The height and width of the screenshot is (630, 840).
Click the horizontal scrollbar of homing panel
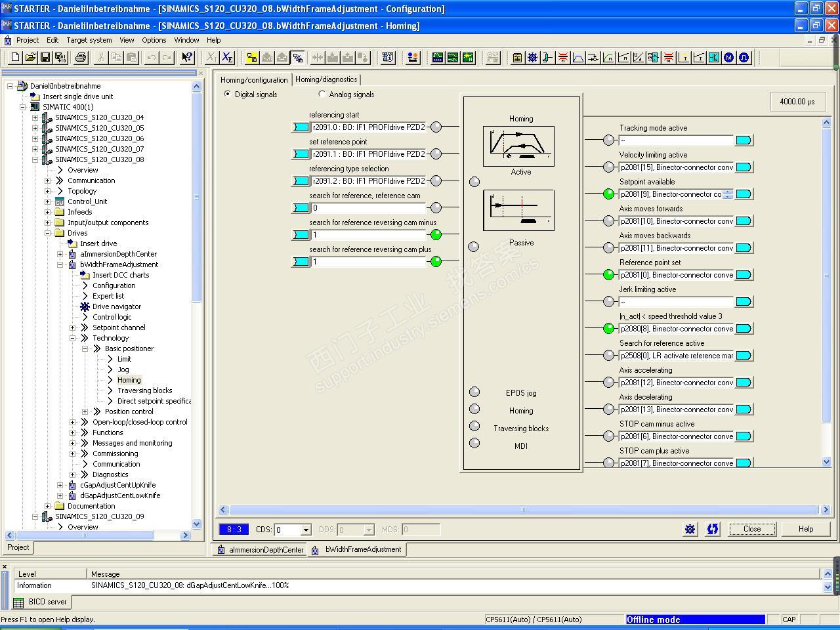pos(523,510)
